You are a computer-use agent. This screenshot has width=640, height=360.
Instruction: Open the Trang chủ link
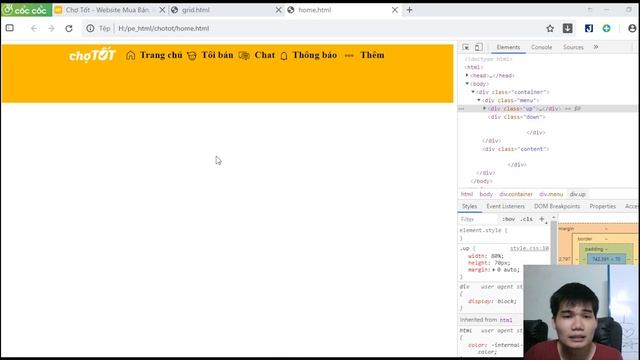[x=161, y=55]
